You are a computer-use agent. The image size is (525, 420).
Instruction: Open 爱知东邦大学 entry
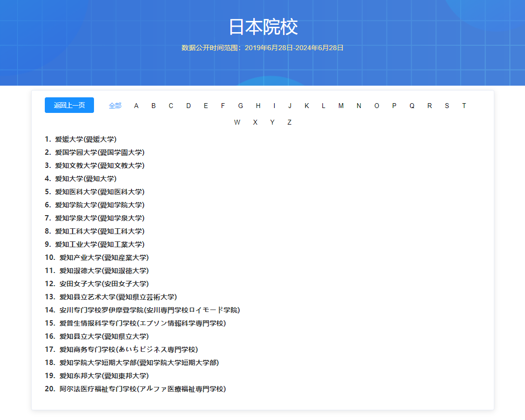pyautogui.click(x=104, y=376)
